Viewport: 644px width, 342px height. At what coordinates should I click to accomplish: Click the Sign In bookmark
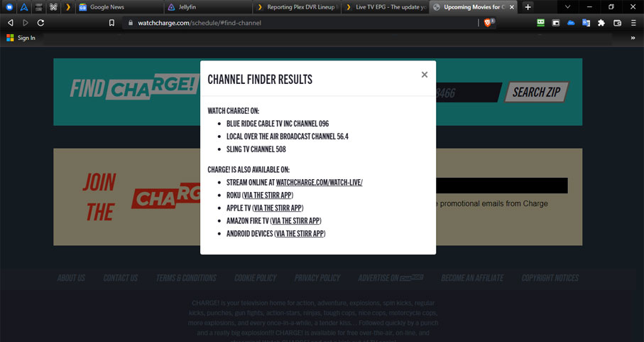pos(21,38)
